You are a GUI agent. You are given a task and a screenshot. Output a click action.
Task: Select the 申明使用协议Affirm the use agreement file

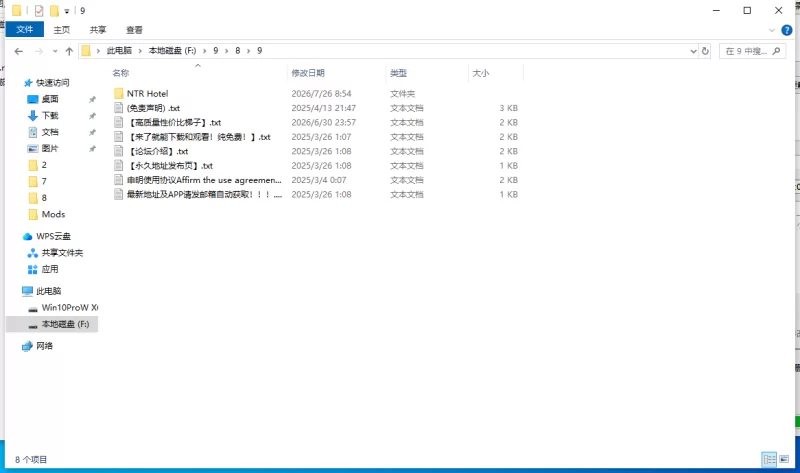204,180
